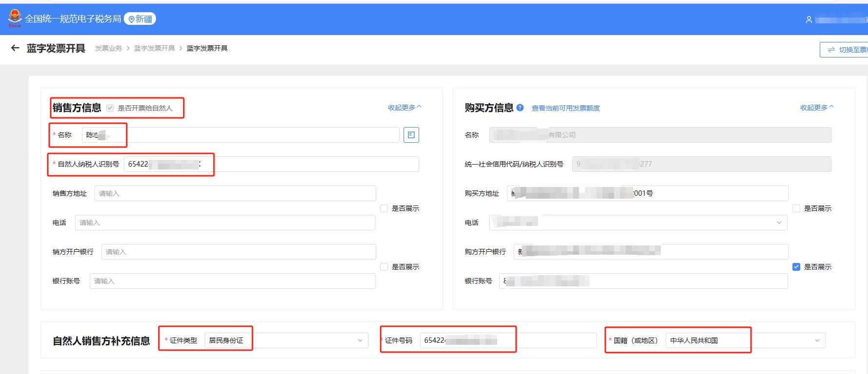Open 查看当前可用发票额度 link

(565, 108)
